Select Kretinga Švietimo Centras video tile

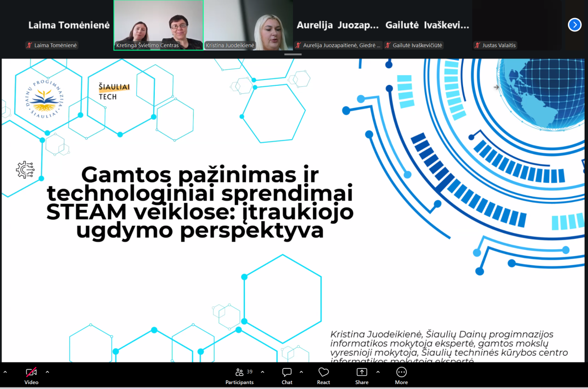pyautogui.click(x=159, y=25)
